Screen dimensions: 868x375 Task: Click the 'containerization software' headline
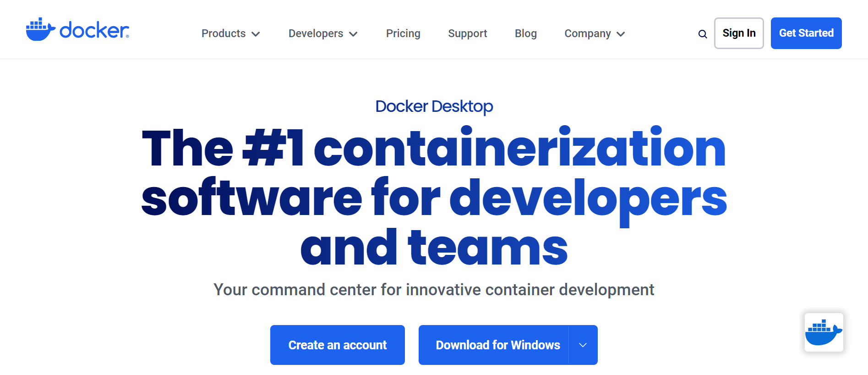434,197
